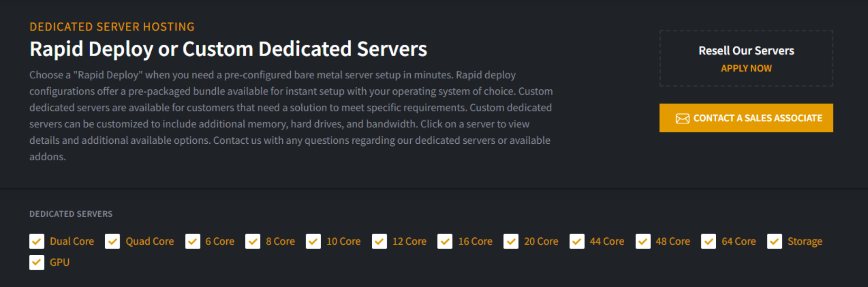Toggle the 10 Core checkbox
This screenshot has width=868, height=287.
pos(313,241)
